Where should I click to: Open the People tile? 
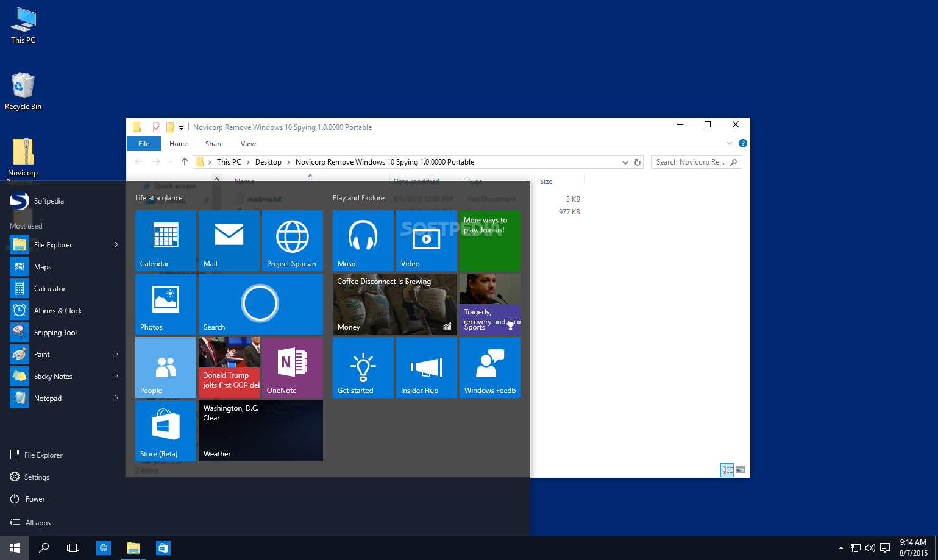pos(166,367)
